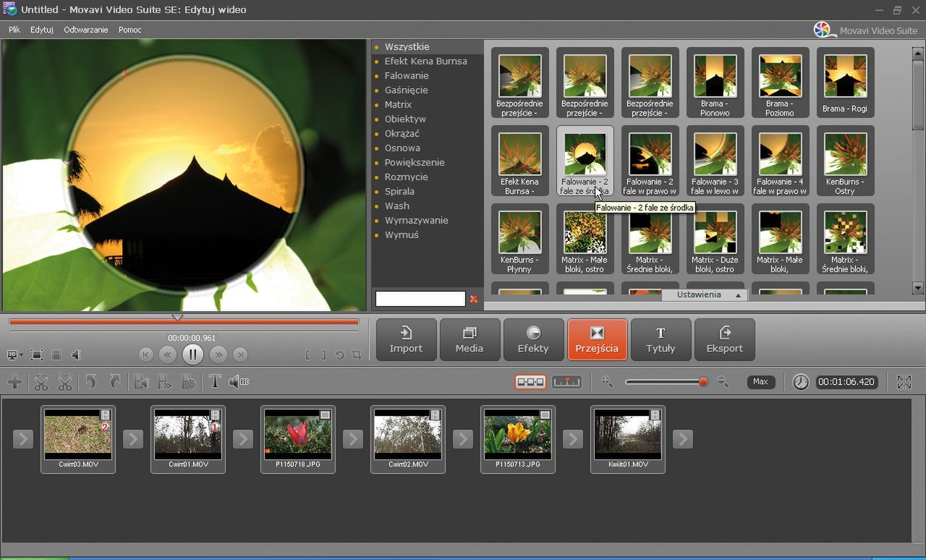Image resolution: width=926 pixels, height=560 pixels.
Task: Click the second scissors cut icon
Action: pos(65,381)
